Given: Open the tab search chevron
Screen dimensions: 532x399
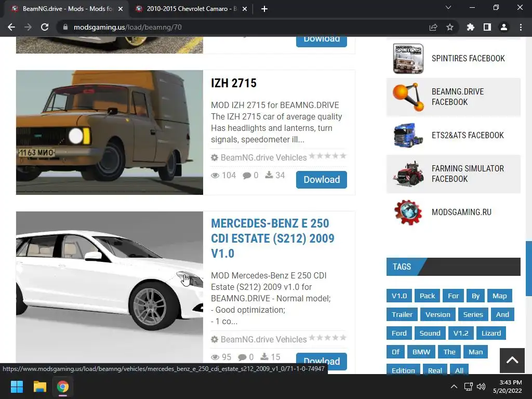Looking at the screenshot, I should (448, 7).
